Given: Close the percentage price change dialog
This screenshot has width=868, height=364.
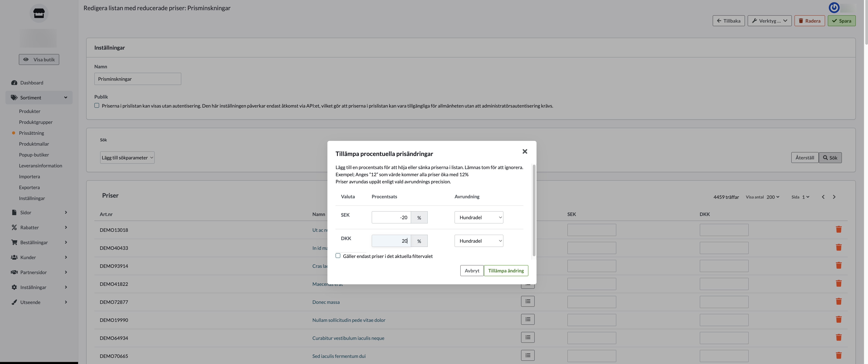Looking at the screenshot, I should point(525,151).
